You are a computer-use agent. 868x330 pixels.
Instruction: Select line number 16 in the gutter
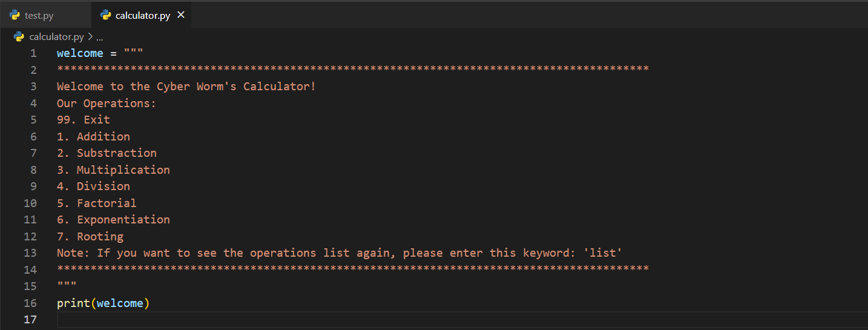[x=30, y=303]
